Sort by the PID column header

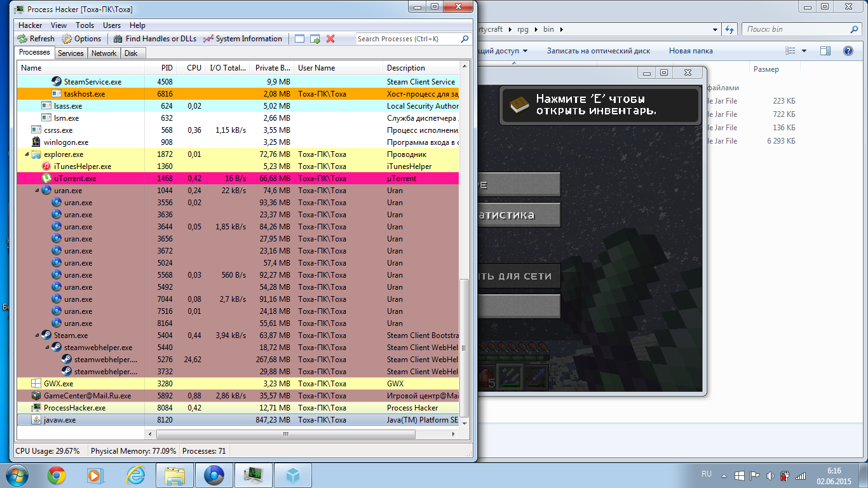[x=160, y=68]
